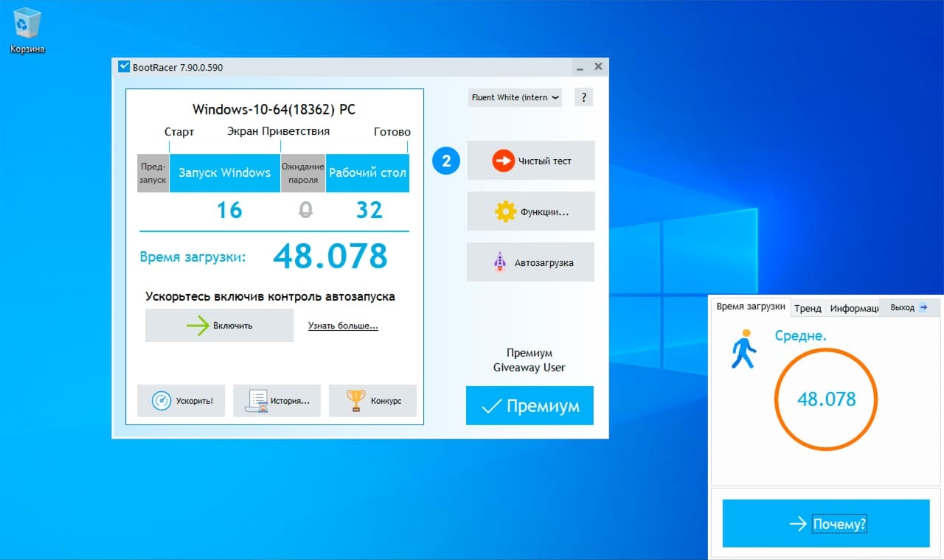This screenshot has height=560, width=944.
Task: Click the Старт marker label
Action: tap(179, 132)
